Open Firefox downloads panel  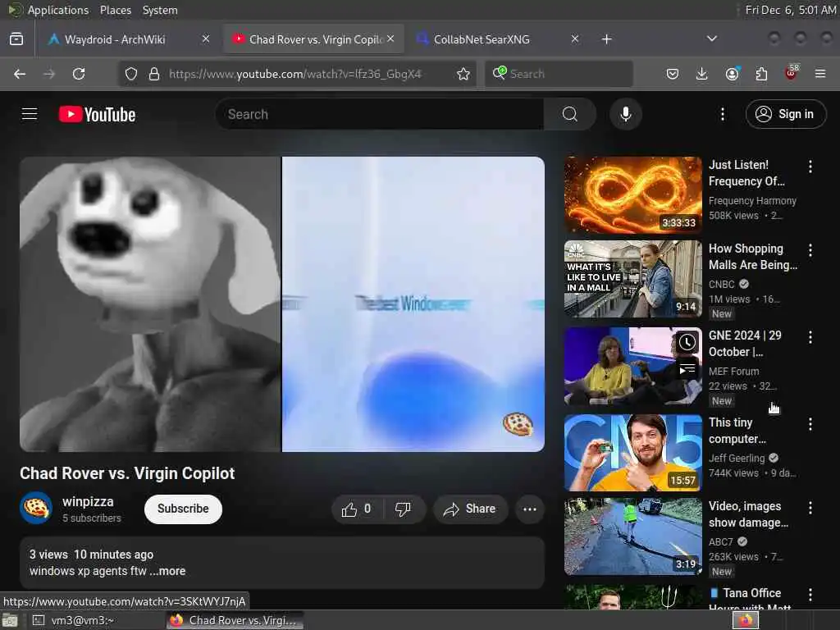pos(702,74)
